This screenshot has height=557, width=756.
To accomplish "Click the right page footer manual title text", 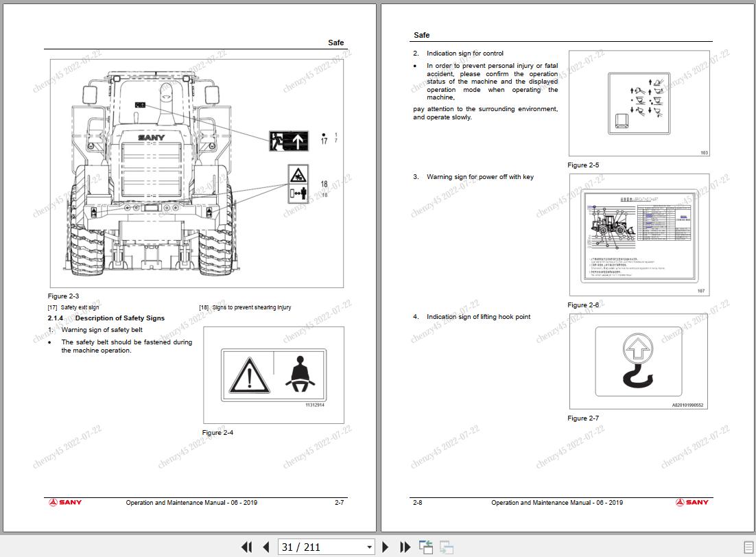I will pyautogui.click(x=557, y=503).
